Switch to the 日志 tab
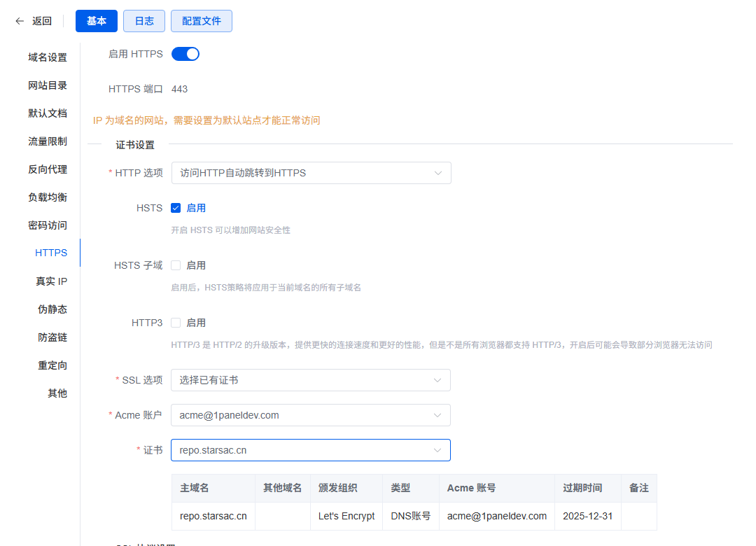 144,21
